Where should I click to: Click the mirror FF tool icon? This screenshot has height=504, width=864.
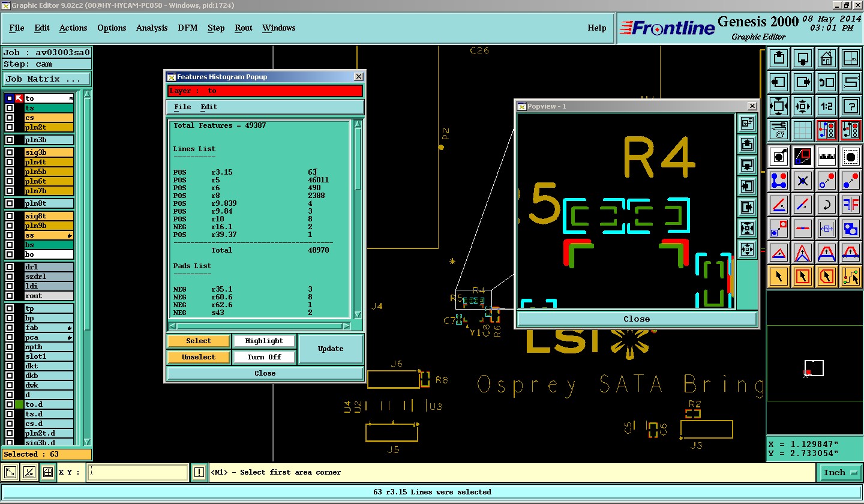point(850,205)
